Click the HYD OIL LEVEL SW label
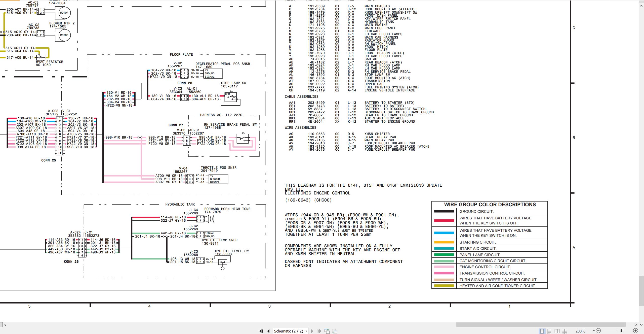Screen dimensions: 644x334 click(x=232, y=251)
